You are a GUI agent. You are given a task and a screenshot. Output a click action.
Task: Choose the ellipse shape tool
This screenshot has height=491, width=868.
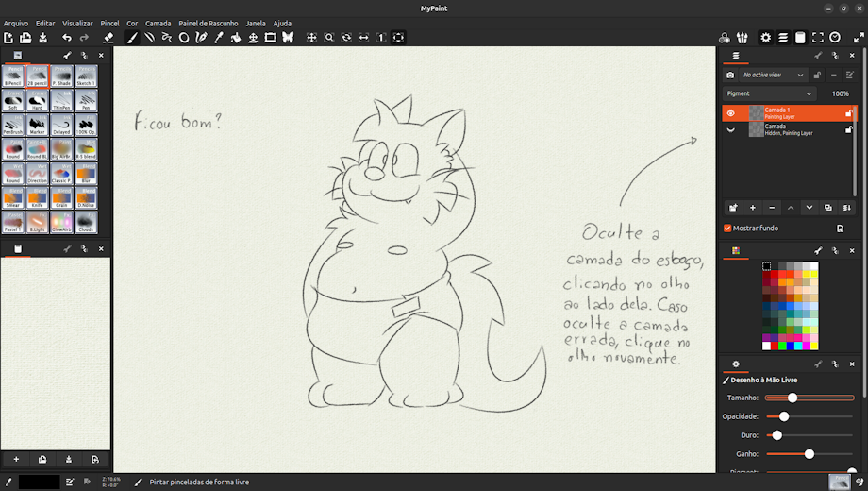(184, 38)
